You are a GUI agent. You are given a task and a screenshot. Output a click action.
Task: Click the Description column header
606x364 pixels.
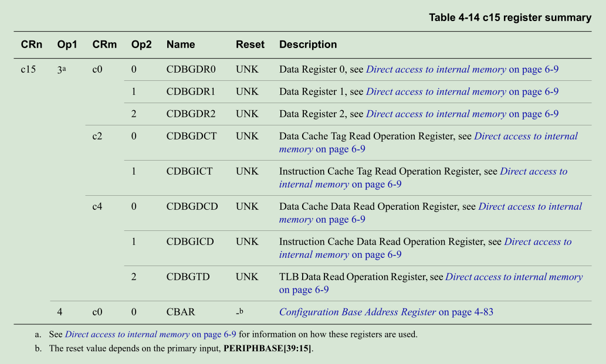click(x=308, y=45)
